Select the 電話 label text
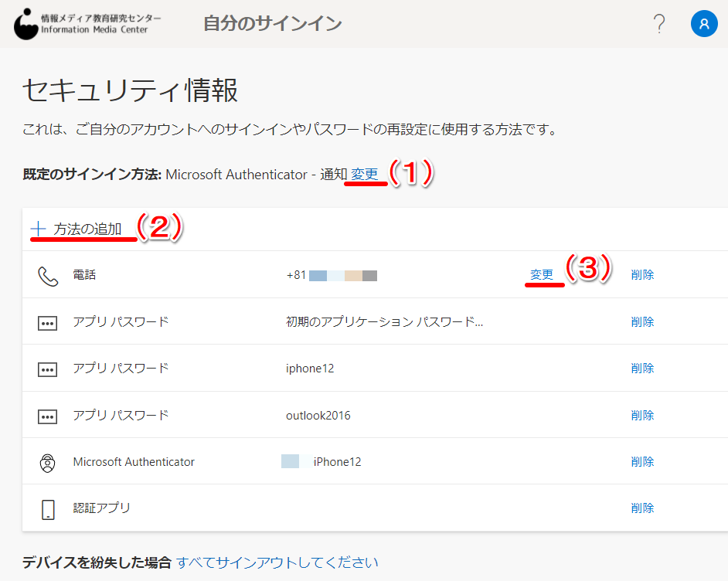 tap(84, 275)
